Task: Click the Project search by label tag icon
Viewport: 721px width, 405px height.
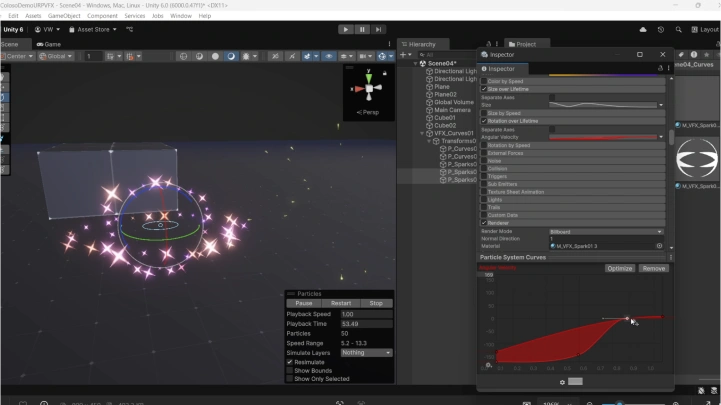Action: tap(681, 55)
